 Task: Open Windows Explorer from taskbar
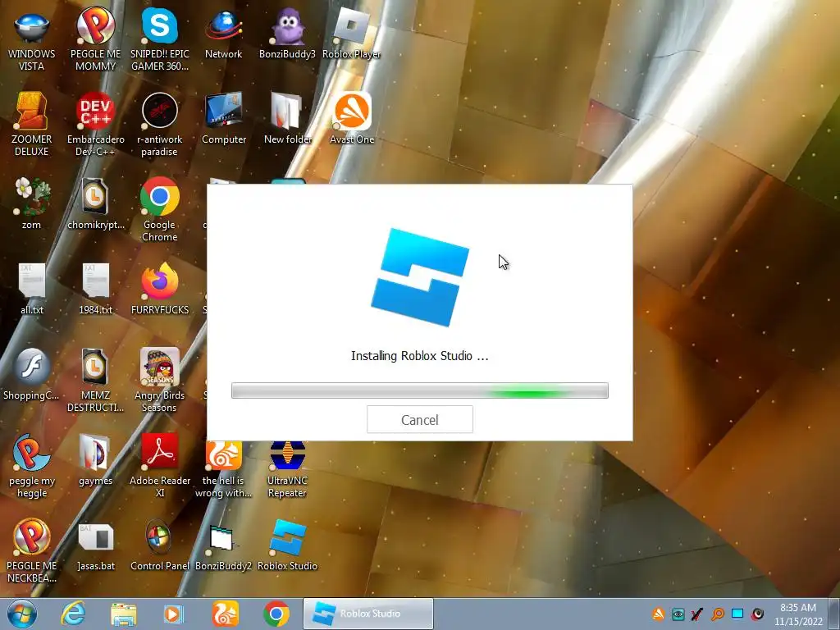124,614
